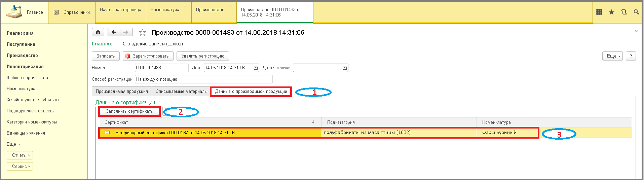This screenshot has width=644, height=180.
Task: Open Поднадзорные объекты in sidebar
Action: (x=31, y=111)
